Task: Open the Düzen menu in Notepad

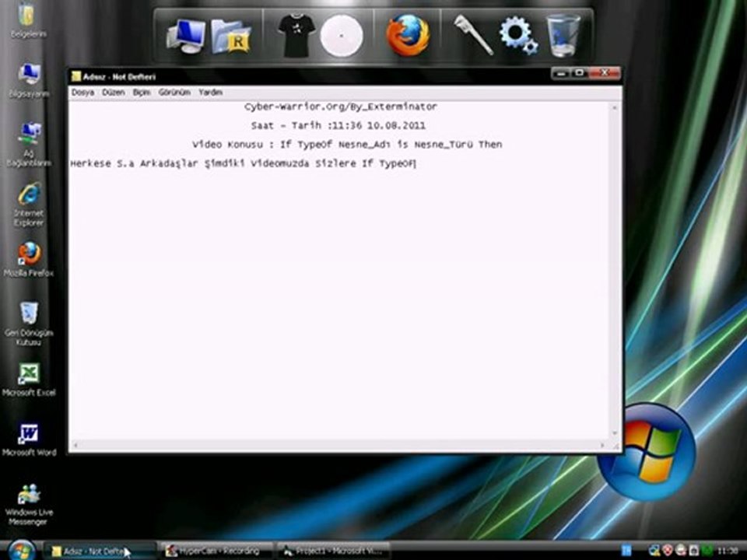Action: point(114,93)
